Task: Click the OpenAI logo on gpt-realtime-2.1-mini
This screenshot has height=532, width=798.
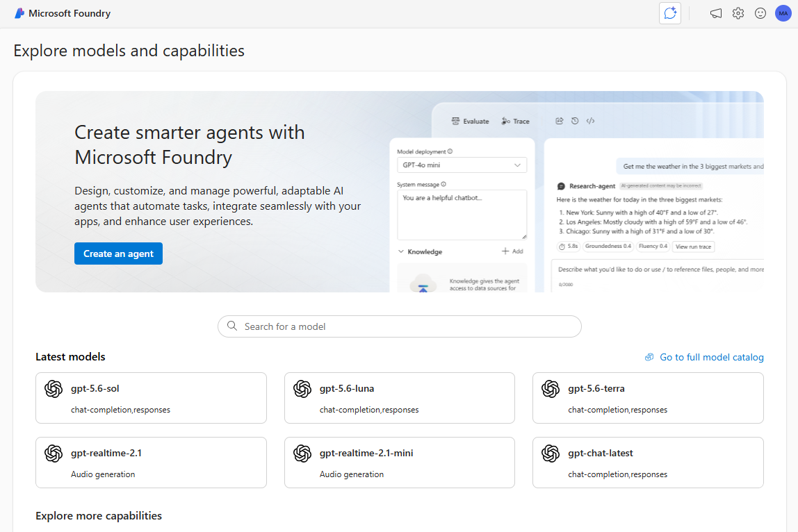Action: coord(302,454)
